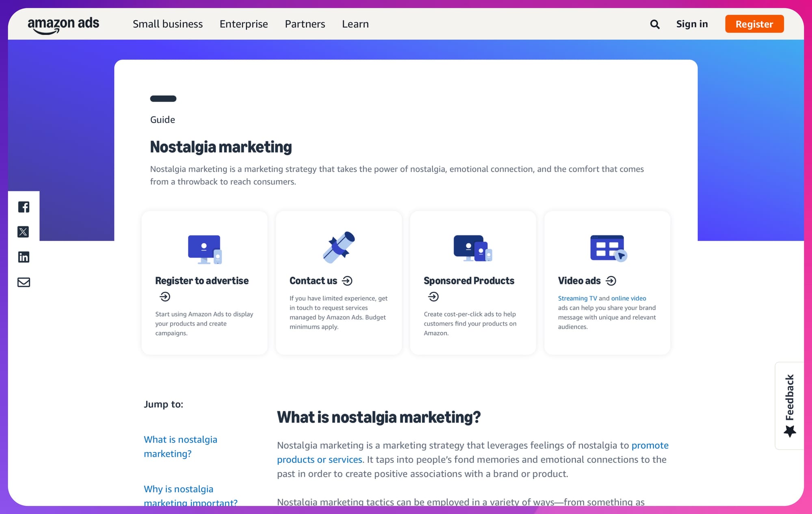Viewport: 812px width, 514px height.
Task: Share the page on Facebook
Action: 24,207
